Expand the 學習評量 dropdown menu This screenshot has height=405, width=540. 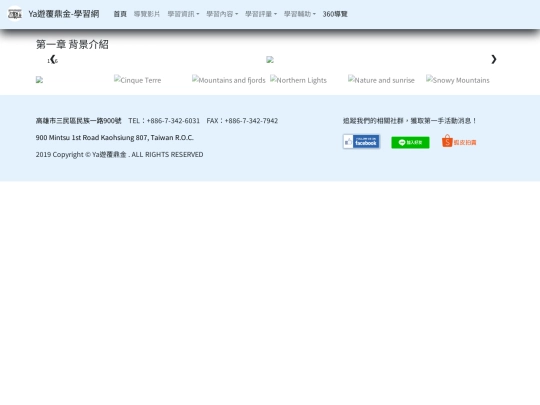[261, 14]
